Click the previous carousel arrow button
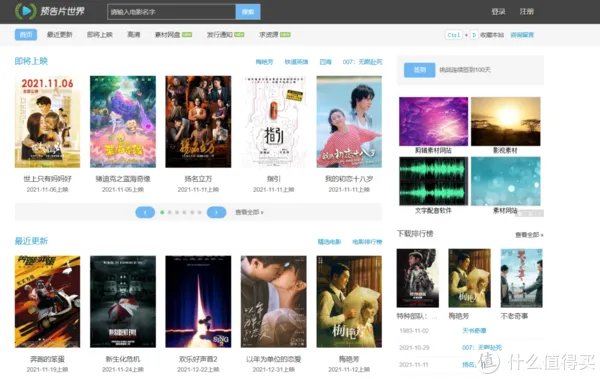Image resolution: width=600 pixels, height=379 pixels. (145, 212)
